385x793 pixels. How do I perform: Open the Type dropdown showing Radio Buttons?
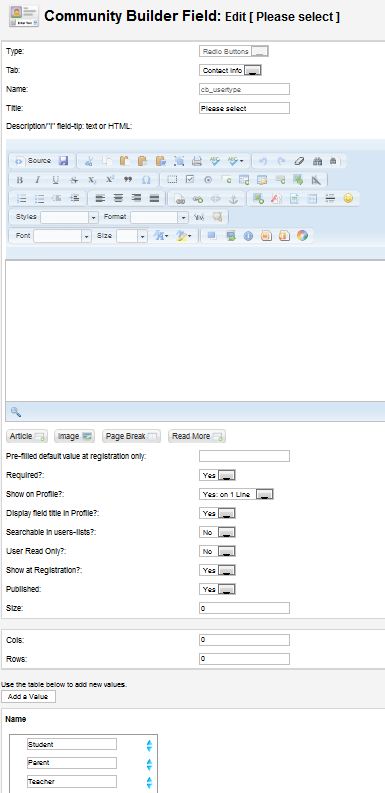pos(234,52)
